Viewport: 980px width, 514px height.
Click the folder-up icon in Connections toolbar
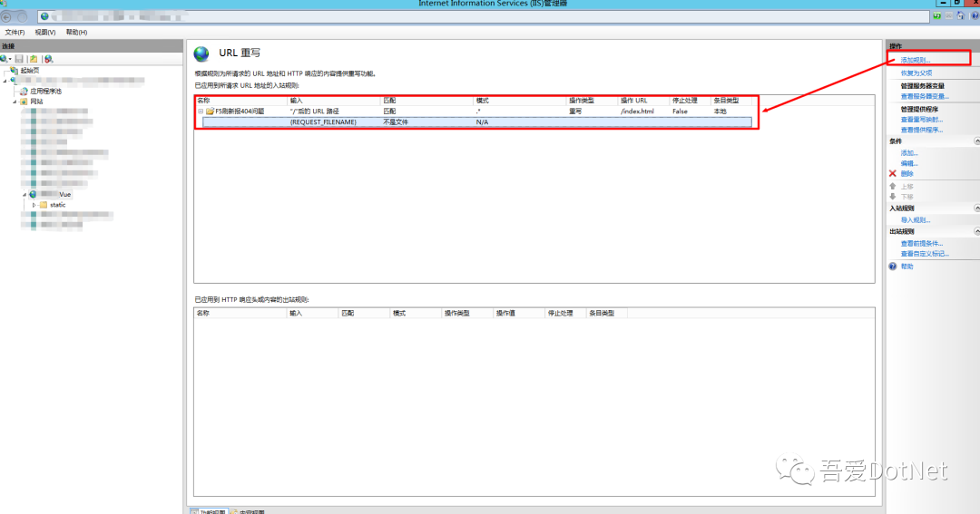click(x=34, y=59)
